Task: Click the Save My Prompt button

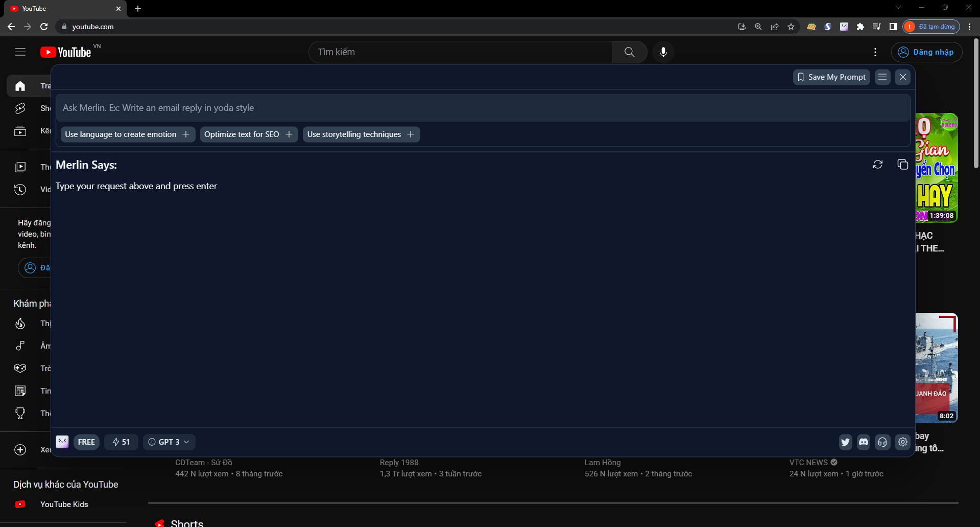Action: click(831, 77)
